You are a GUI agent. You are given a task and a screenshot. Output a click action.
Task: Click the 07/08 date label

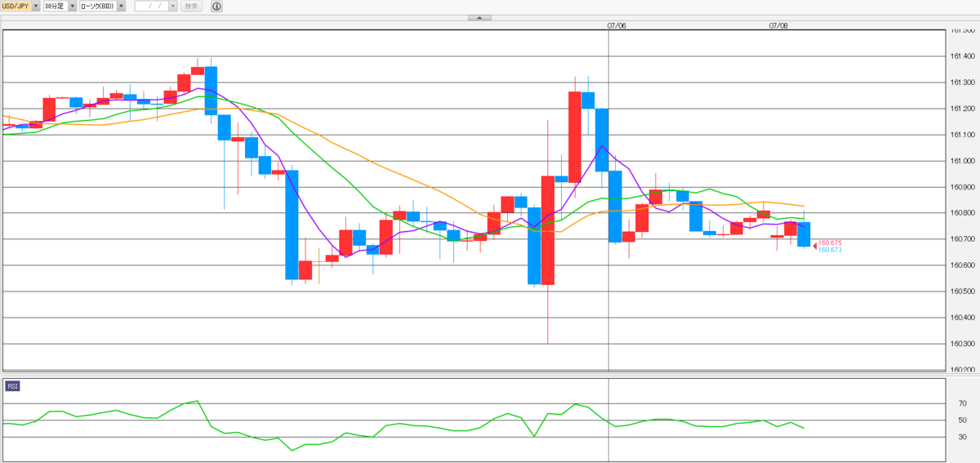point(778,25)
